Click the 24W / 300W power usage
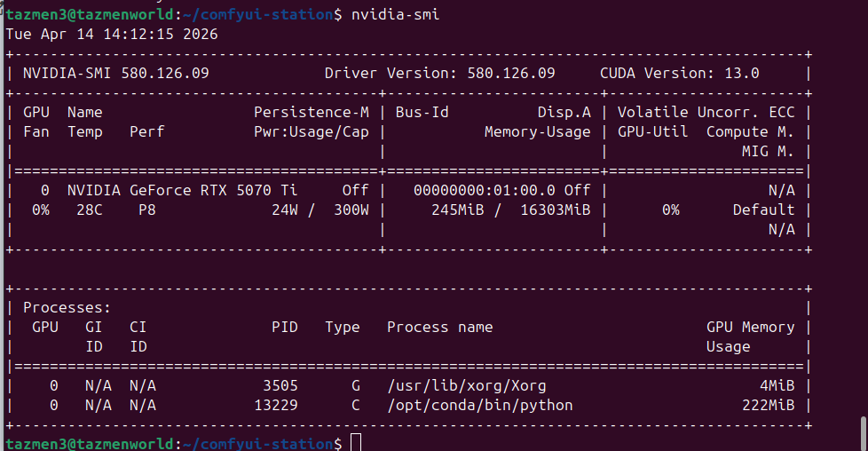This screenshot has width=868, height=451. click(x=320, y=210)
